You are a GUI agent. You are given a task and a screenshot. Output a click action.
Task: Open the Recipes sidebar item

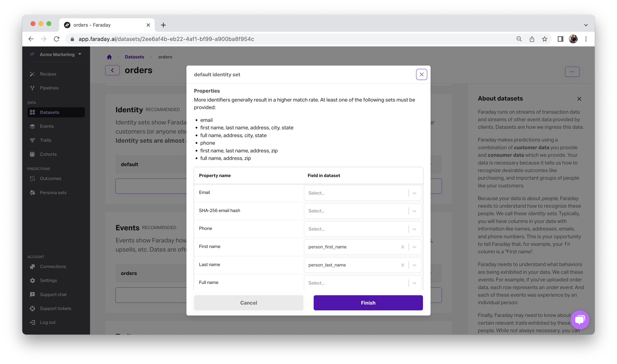pos(48,74)
